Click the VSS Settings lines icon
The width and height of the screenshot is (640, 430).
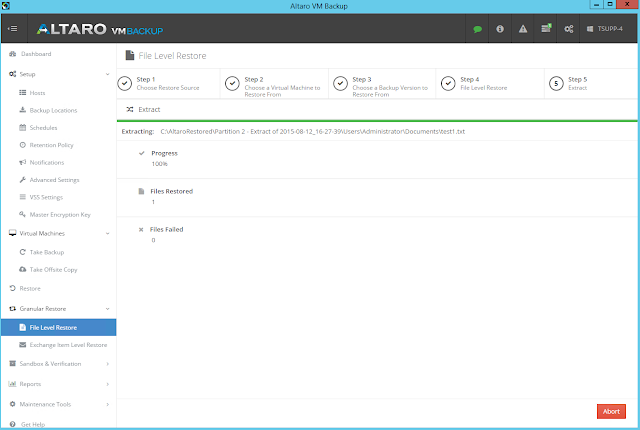(x=23, y=197)
